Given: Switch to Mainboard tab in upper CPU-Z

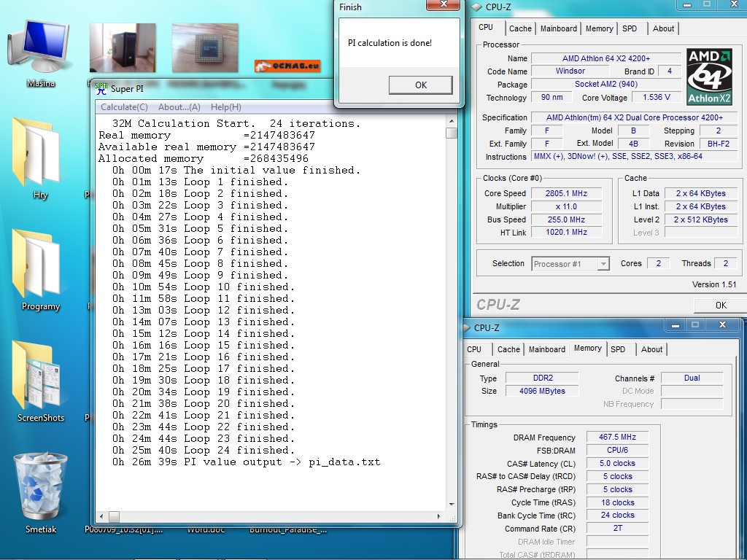Looking at the screenshot, I should pos(558,28).
